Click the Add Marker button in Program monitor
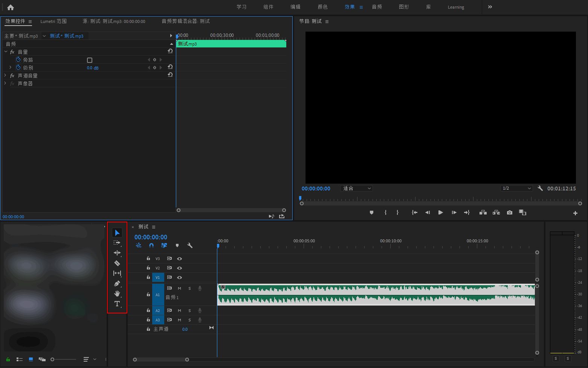The width and height of the screenshot is (588, 368). [371, 213]
